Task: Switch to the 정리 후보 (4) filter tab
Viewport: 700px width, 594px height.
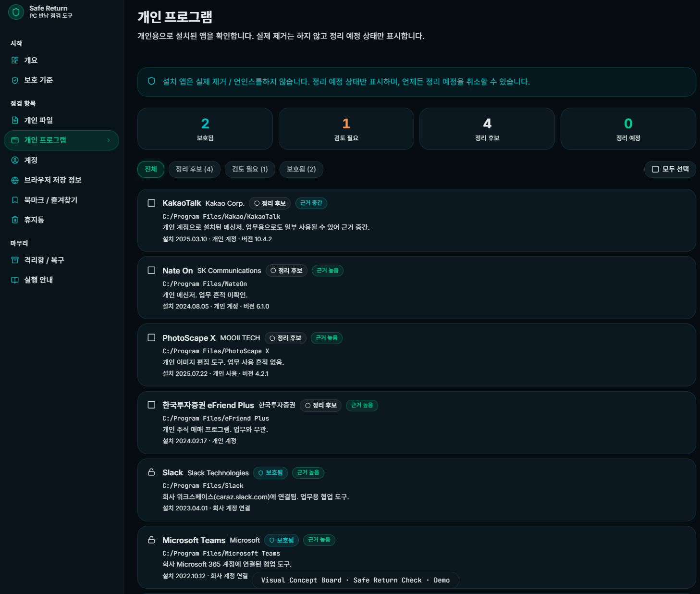Action: point(194,169)
